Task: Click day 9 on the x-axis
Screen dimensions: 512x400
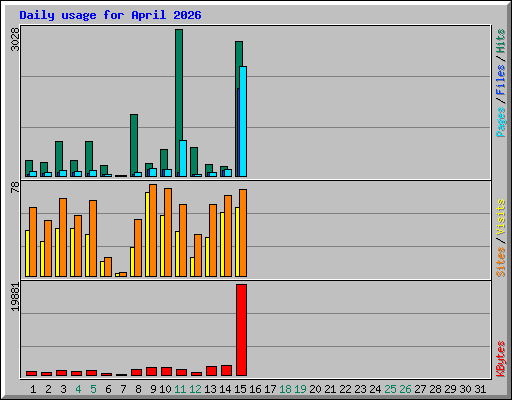Action: pos(153,389)
